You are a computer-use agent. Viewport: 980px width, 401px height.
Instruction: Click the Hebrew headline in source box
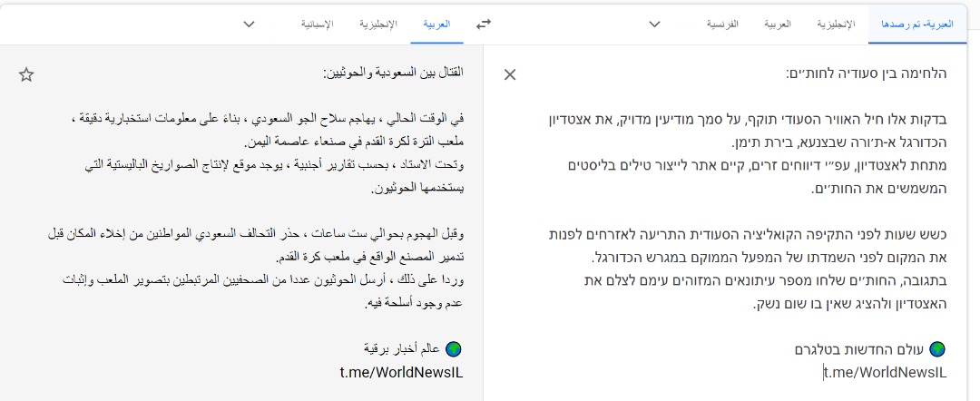pos(867,73)
